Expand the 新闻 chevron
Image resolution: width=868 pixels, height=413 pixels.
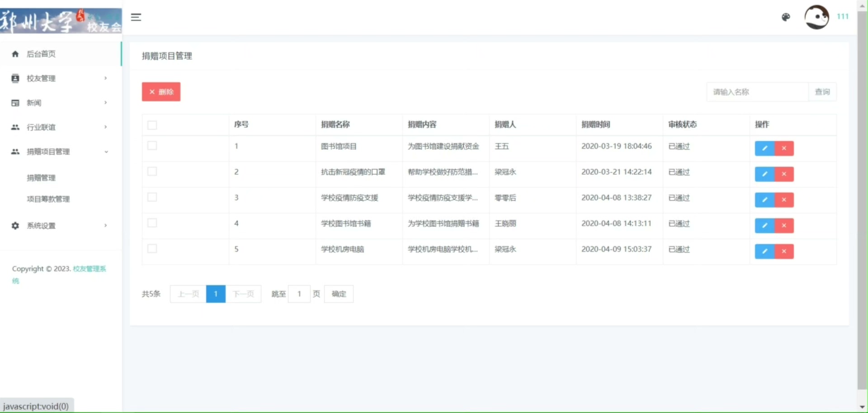point(106,103)
